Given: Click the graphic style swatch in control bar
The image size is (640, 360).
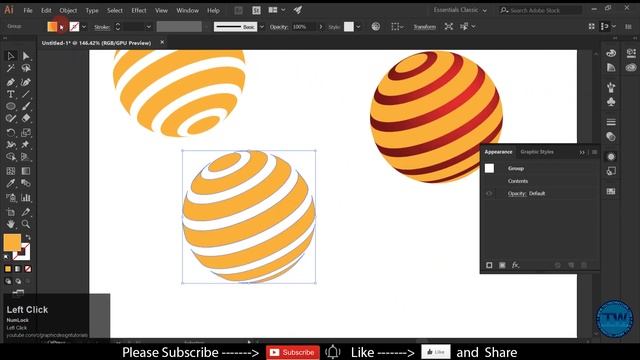Looking at the screenshot, I should (349, 27).
